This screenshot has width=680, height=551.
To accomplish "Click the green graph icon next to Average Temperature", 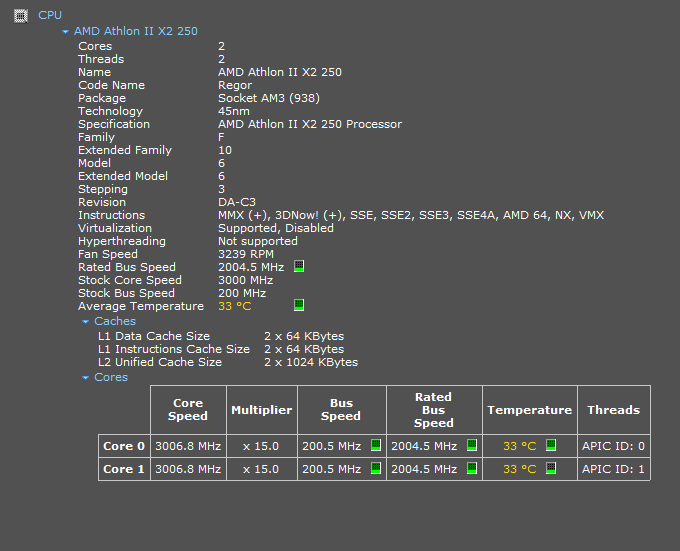I will tap(299, 305).
